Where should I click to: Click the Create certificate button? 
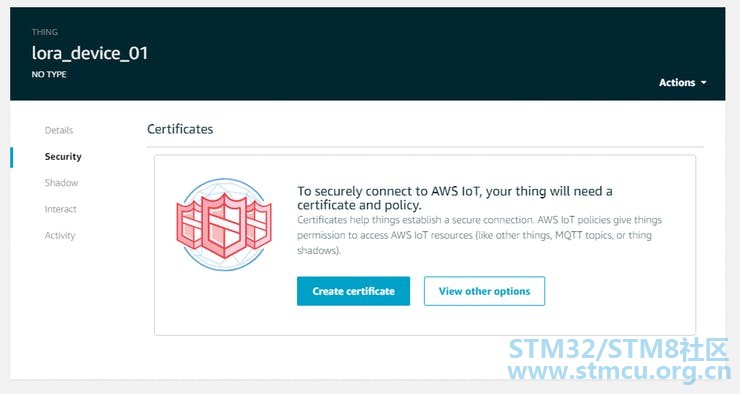point(353,291)
